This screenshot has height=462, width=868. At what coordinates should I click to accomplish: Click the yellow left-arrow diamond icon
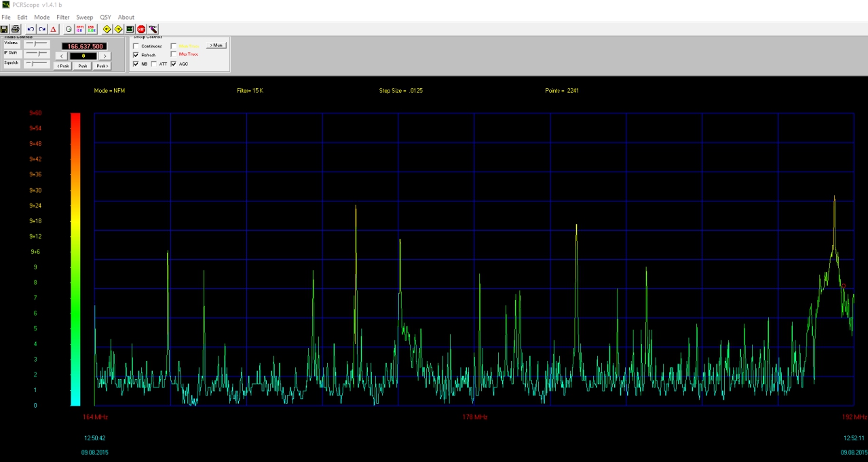click(107, 29)
